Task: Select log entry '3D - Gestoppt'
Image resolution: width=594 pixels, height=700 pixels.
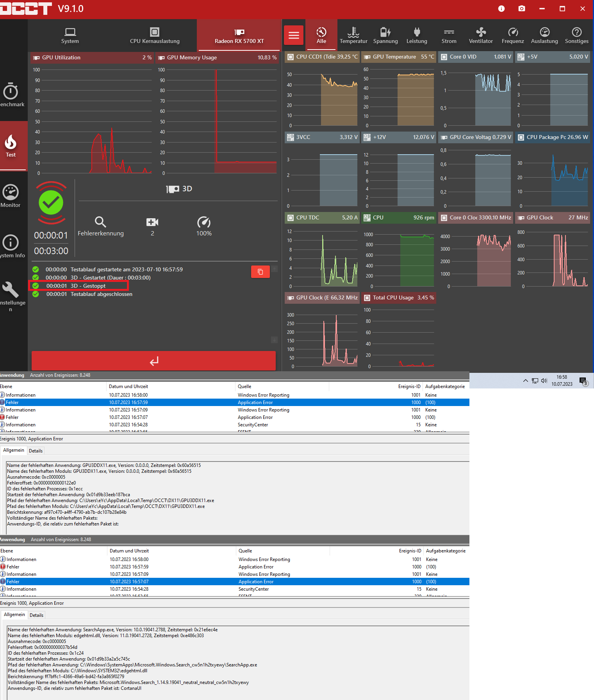Action: 78,286
